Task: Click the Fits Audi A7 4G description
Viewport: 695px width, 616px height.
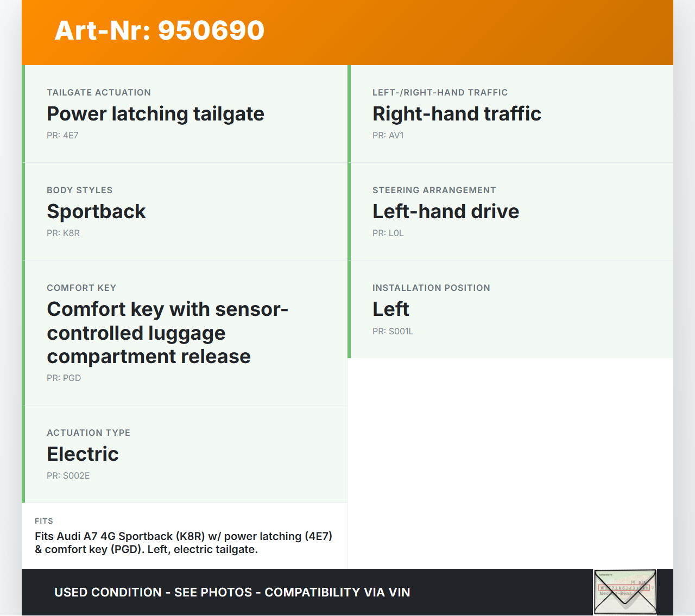Action: (184, 543)
